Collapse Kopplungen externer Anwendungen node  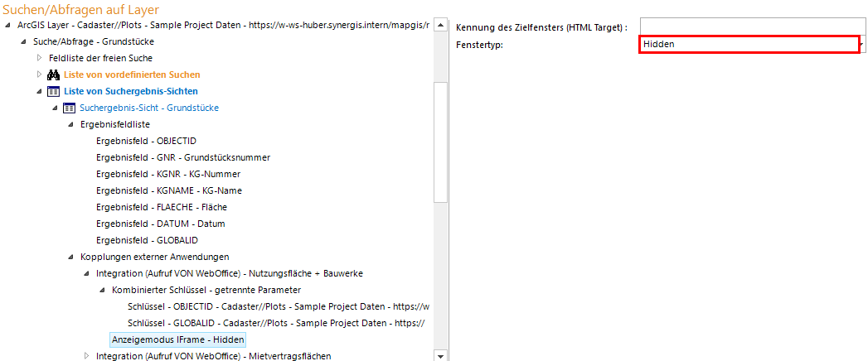click(x=70, y=257)
